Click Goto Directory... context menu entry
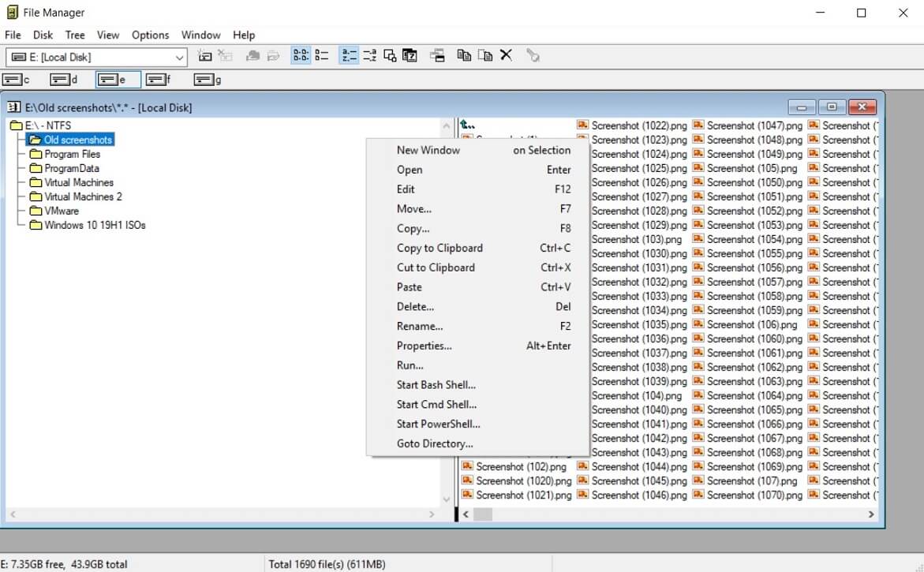The image size is (924, 572). [x=435, y=443]
